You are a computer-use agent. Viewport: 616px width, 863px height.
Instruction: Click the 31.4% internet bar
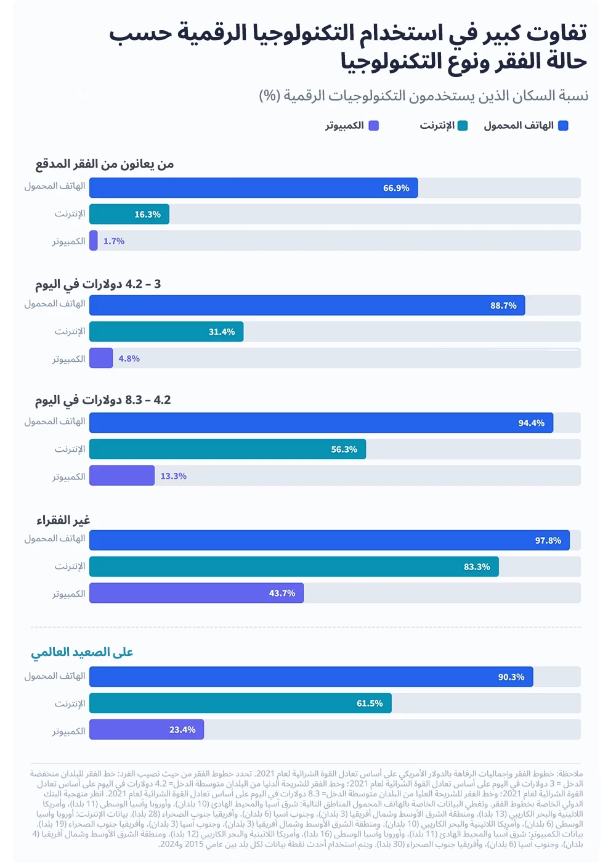166,332
